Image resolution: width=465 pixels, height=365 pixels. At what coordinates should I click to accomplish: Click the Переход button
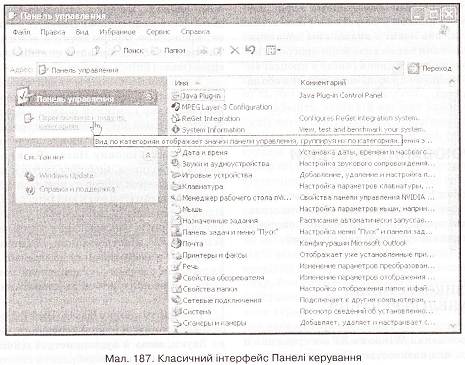pyautogui.click(x=430, y=69)
